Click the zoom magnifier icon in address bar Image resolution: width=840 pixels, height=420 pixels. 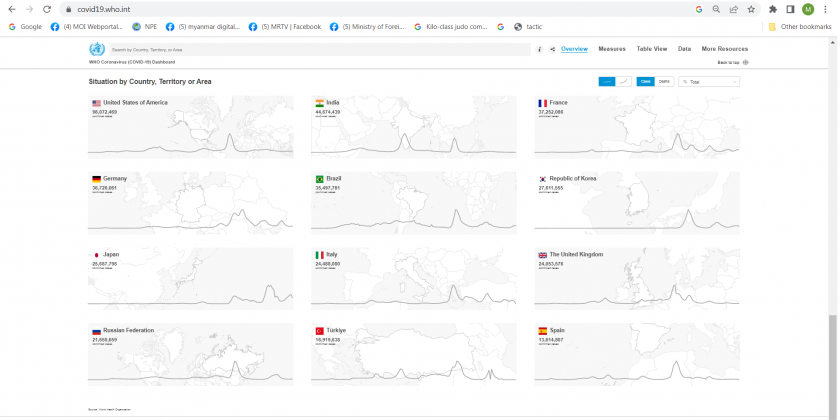(716, 9)
